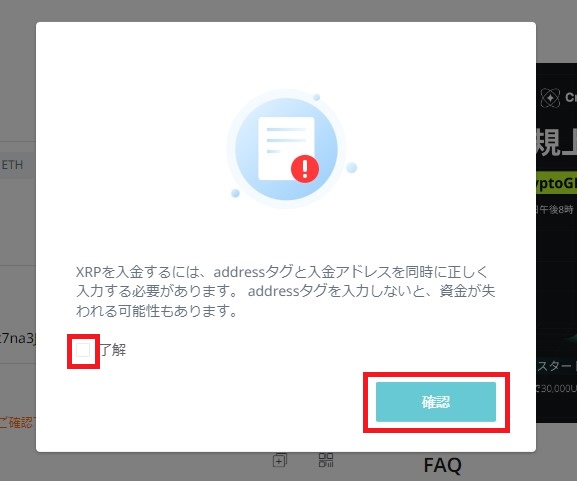The height and width of the screenshot is (481, 577).
Task: Click the deposit address ending in 7na3J
Action: coord(18,339)
